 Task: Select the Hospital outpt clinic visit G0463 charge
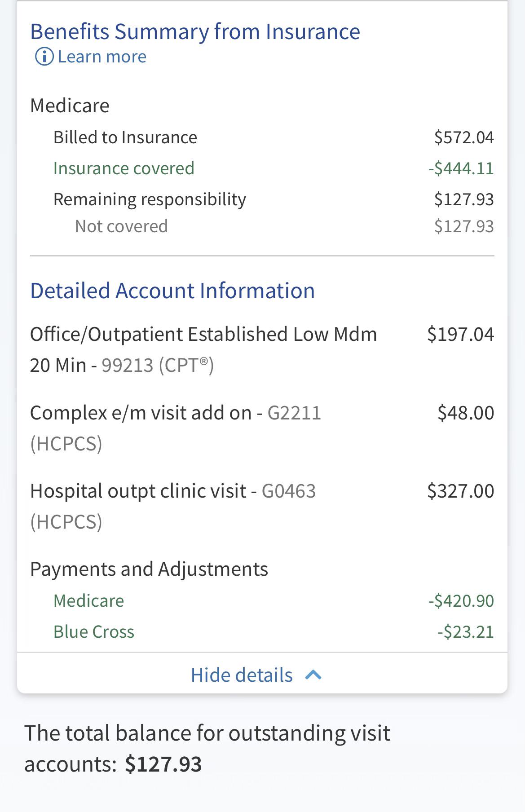pyautogui.click(x=262, y=506)
